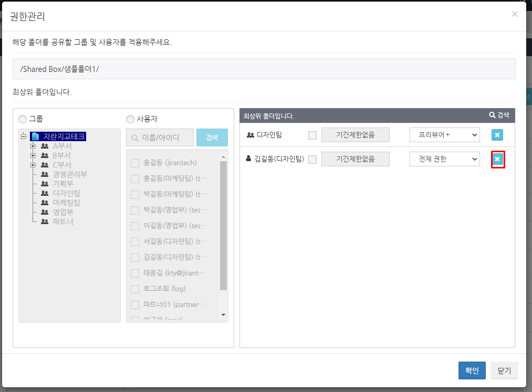Open the 프리뷰어+ permission dropdown
The width and height of the screenshot is (532, 392).
pyautogui.click(x=444, y=135)
